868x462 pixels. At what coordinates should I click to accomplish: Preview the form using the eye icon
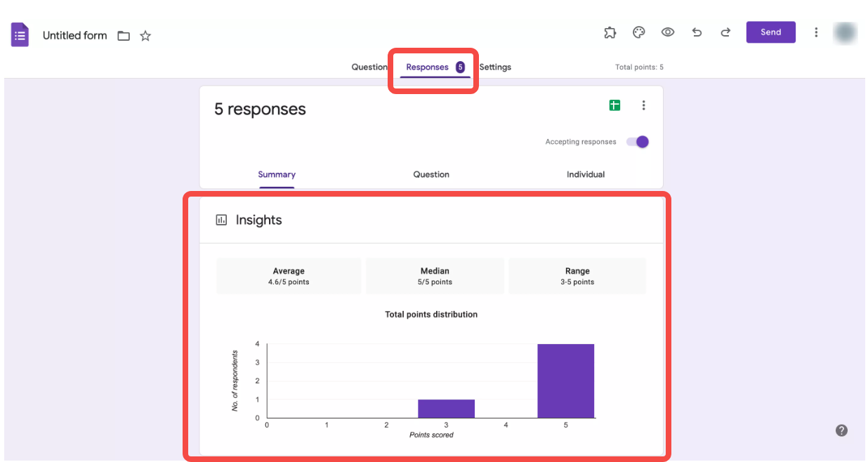click(667, 32)
